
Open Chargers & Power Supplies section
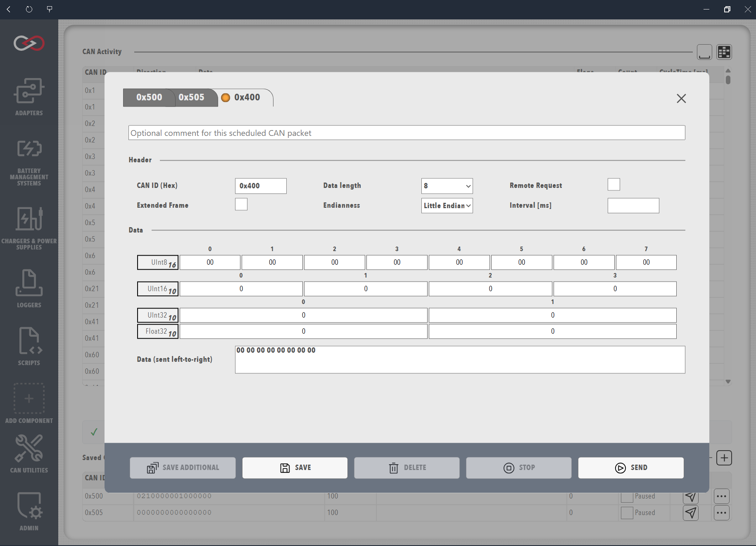(x=29, y=228)
